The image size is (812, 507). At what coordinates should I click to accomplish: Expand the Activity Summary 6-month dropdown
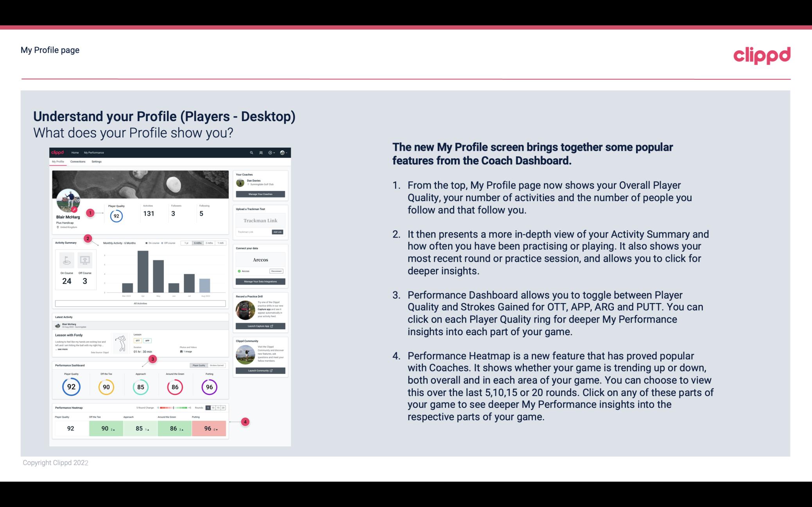coord(199,244)
